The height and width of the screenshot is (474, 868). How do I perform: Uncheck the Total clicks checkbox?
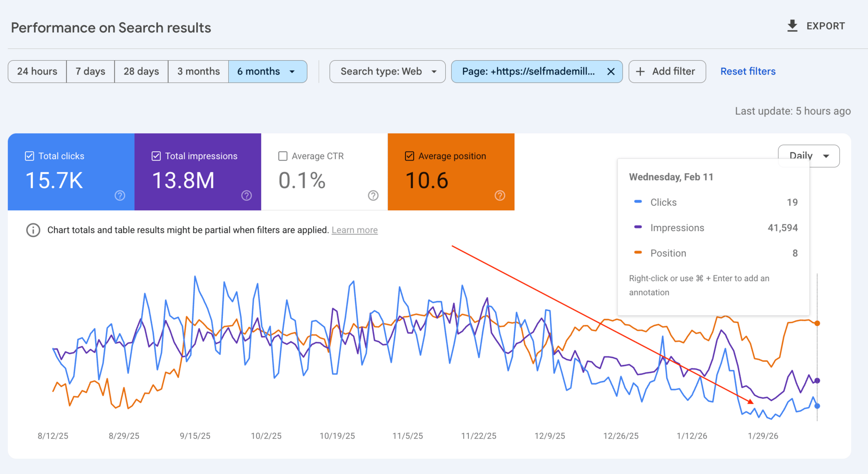pyautogui.click(x=29, y=156)
